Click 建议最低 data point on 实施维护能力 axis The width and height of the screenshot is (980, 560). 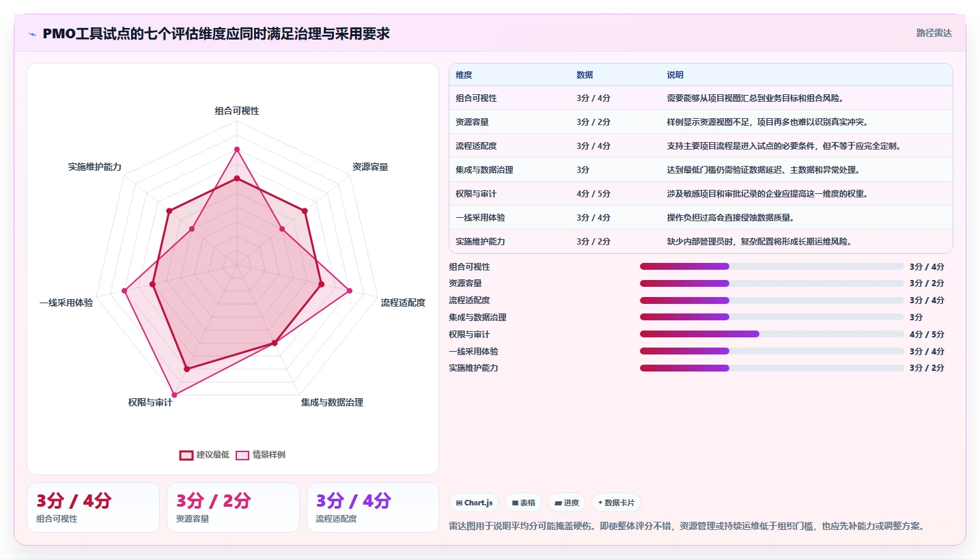169,210
